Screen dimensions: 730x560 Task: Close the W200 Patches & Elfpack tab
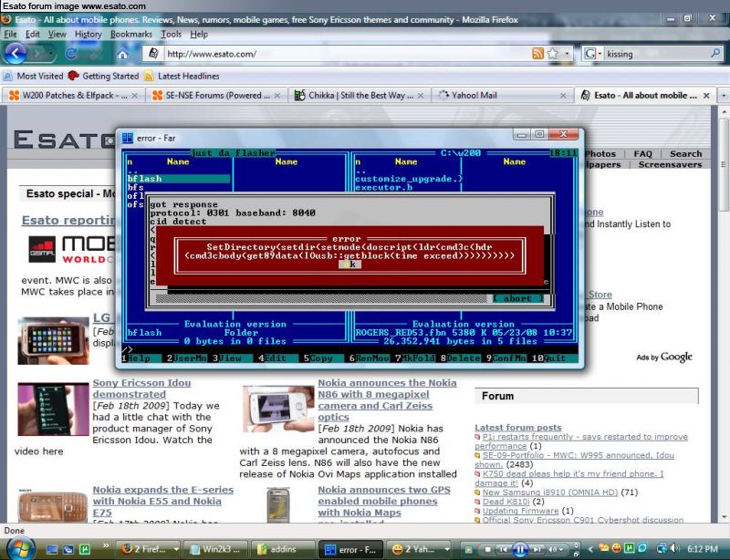click(135, 96)
